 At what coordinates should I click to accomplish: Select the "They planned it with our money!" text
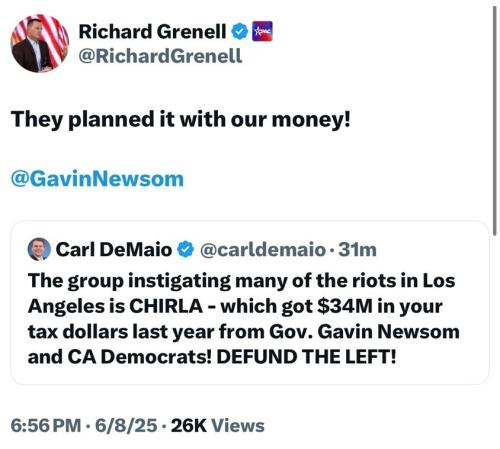(x=181, y=119)
